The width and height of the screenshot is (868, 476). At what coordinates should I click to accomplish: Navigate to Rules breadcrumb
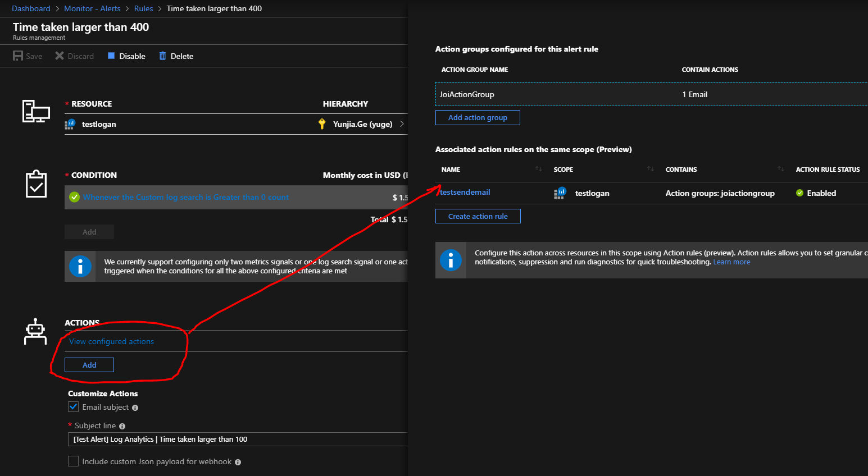[143, 8]
